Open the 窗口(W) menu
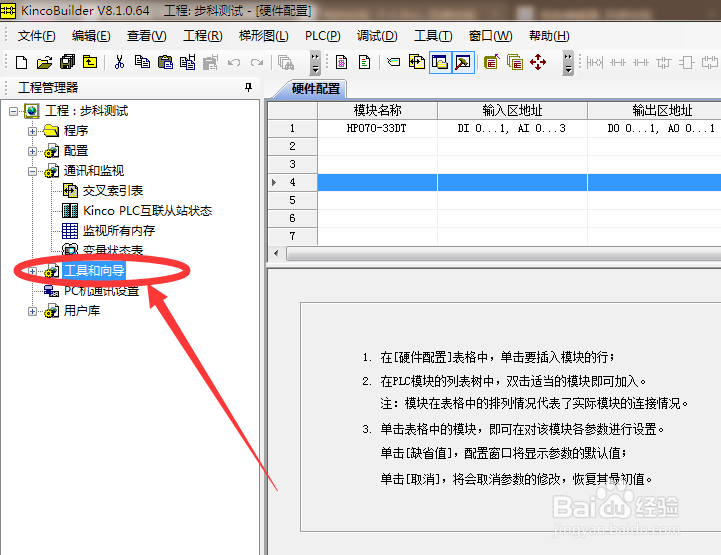Image resolution: width=721 pixels, height=555 pixels. pyautogui.click(x=490, y=36)
